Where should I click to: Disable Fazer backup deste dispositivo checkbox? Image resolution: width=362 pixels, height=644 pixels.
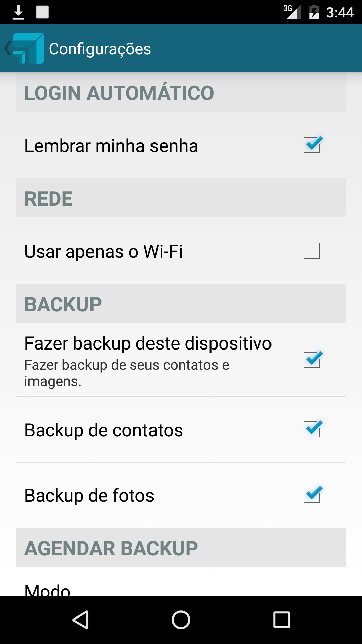coord(312,360)
